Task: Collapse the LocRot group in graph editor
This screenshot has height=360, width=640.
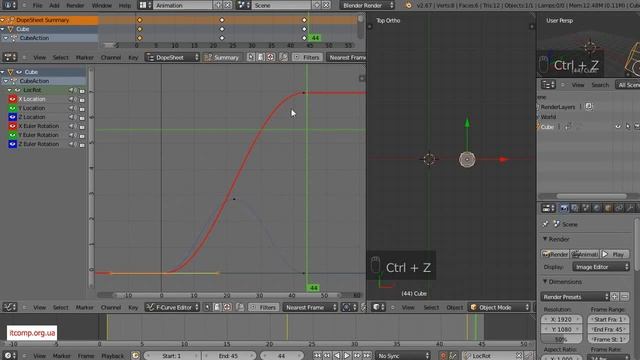Action: point(10,90)
